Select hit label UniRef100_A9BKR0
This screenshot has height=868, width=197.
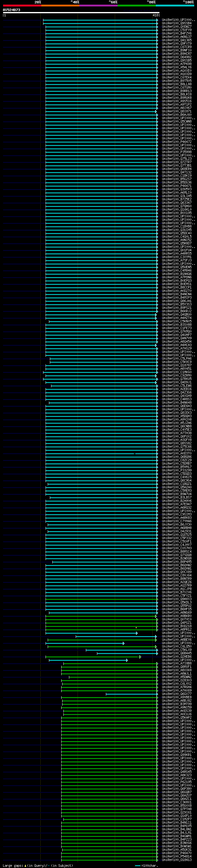click(177, 616)
